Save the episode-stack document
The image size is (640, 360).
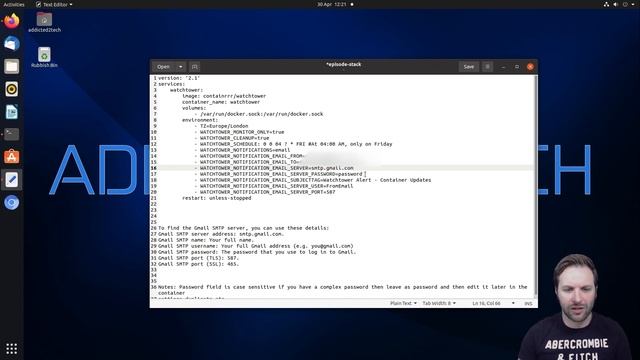point(469,67)
